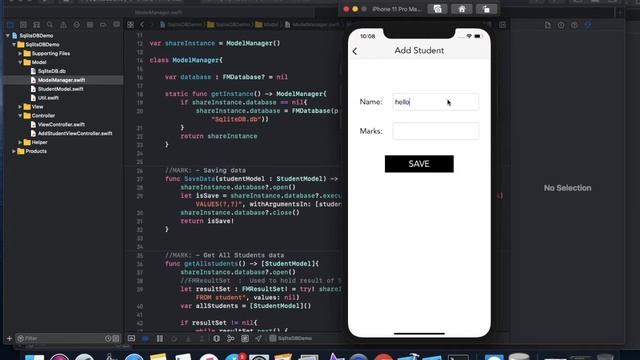Open the Source Control navigator
Viewport: 640px width, 360px height.
pos(23,25)
